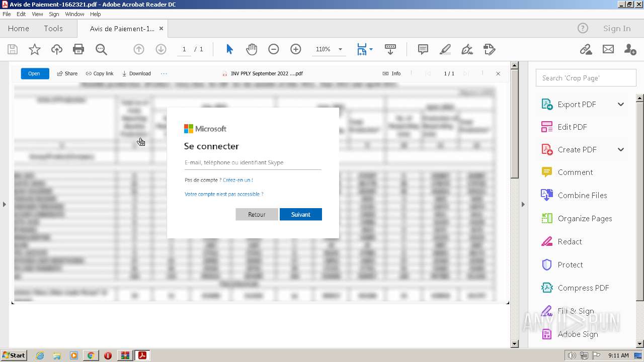
Task: Choose the Selection arrow tool
Action: [229, 49]
